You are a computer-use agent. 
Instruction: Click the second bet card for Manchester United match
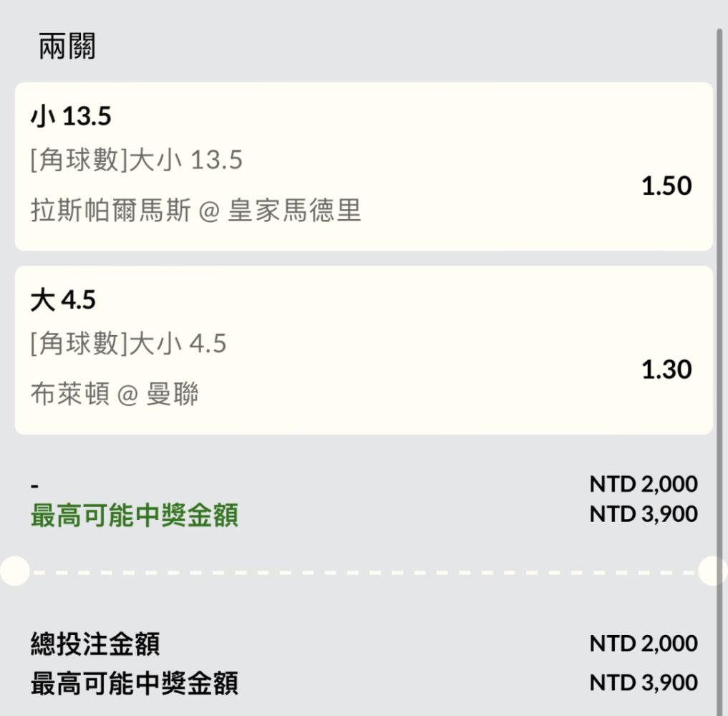click(x=364, y=351)
